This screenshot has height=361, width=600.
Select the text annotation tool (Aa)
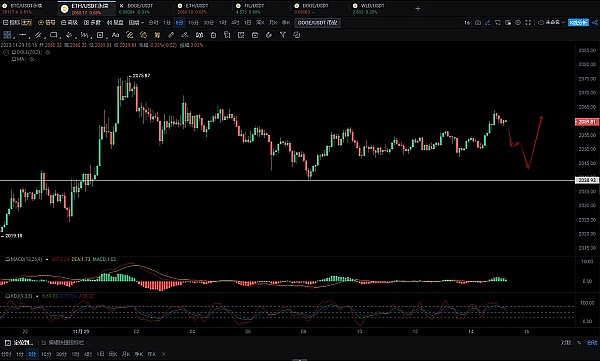(115, 35)
